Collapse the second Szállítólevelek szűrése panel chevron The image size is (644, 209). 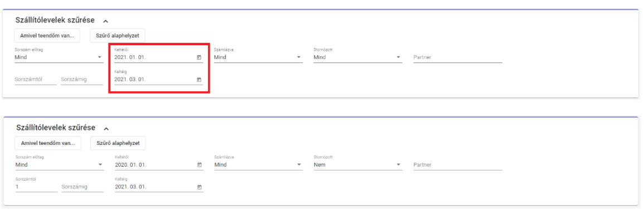[106, 129]
